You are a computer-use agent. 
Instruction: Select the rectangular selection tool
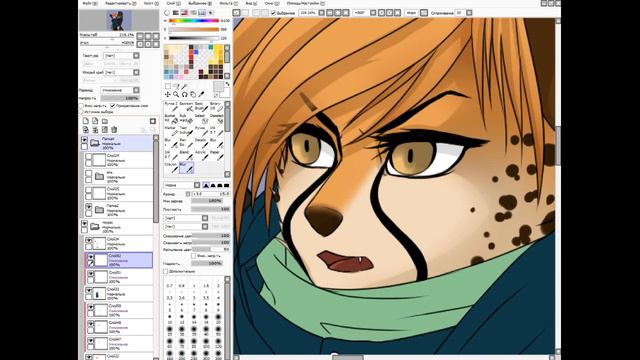point(168,86)
